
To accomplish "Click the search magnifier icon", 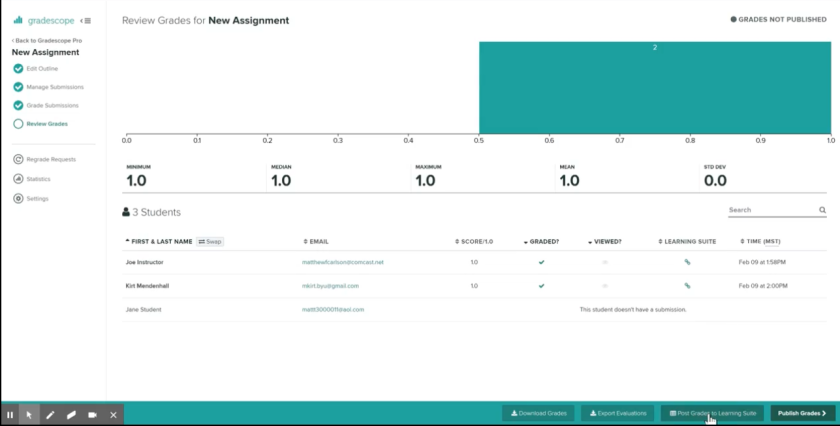I will click(822, 210).
